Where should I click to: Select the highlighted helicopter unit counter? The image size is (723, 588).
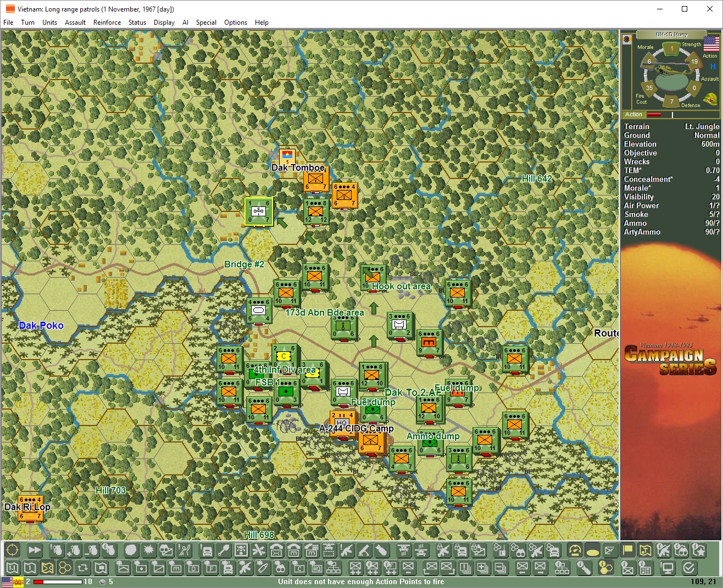pos(259,211)
